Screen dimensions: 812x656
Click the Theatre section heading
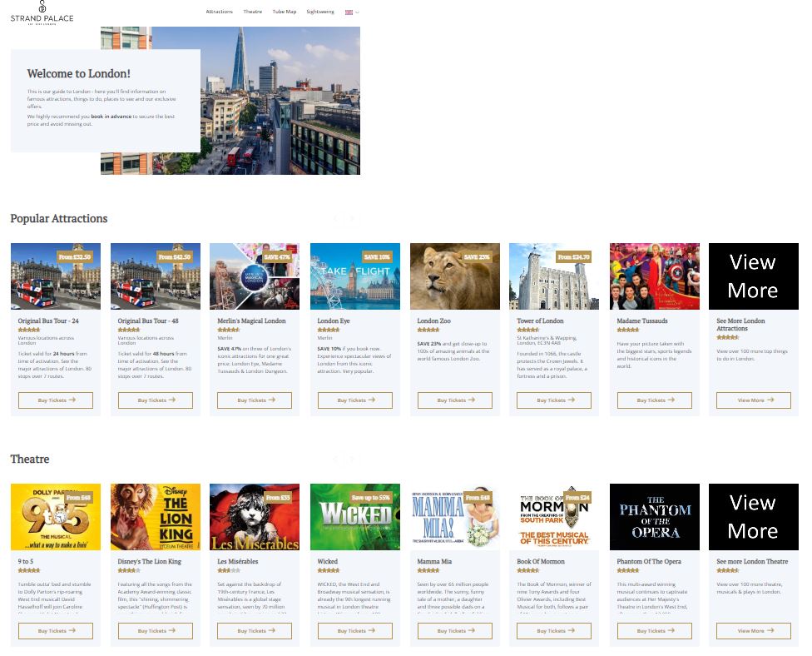point(30,459)
